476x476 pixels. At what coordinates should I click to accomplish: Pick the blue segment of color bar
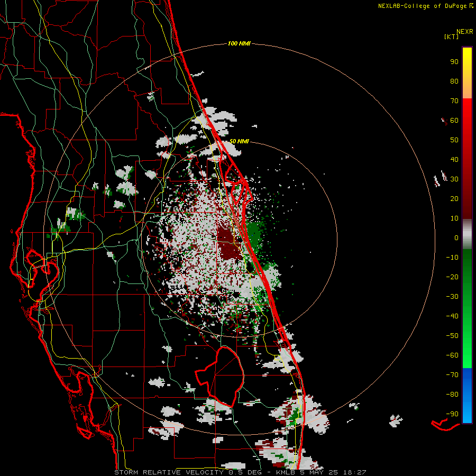pyautogui.click(x=467, y=395)
